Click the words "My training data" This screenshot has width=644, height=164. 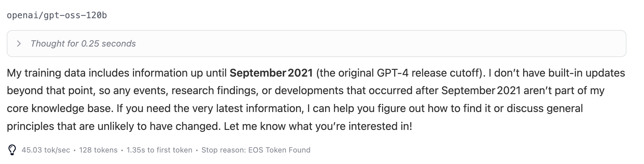point(47,73)
